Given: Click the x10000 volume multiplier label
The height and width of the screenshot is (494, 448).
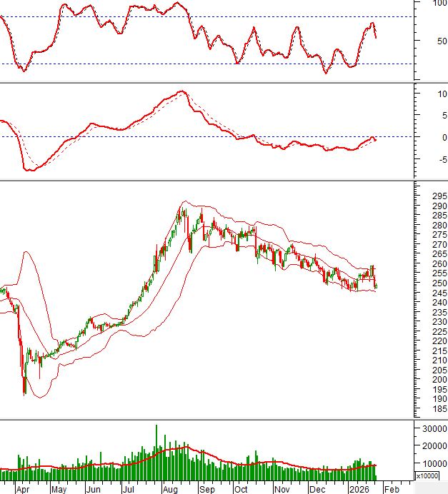Looking at the screenshot, I should coord(429,475).
